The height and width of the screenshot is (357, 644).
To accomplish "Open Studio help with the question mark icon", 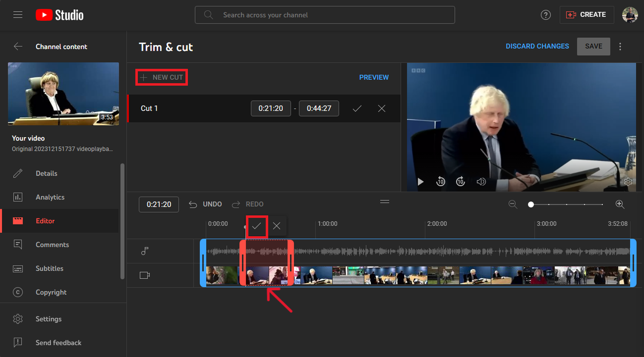I will click(x=545, y=15).
